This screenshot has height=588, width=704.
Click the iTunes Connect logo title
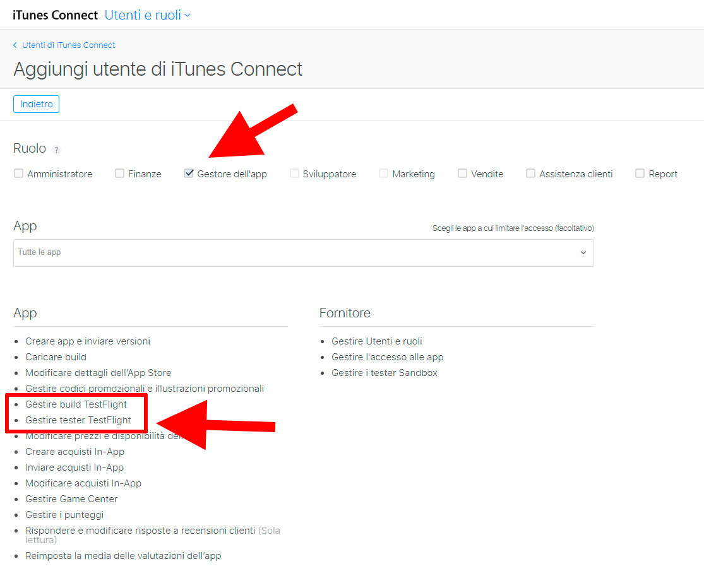[x=55, y=15]
